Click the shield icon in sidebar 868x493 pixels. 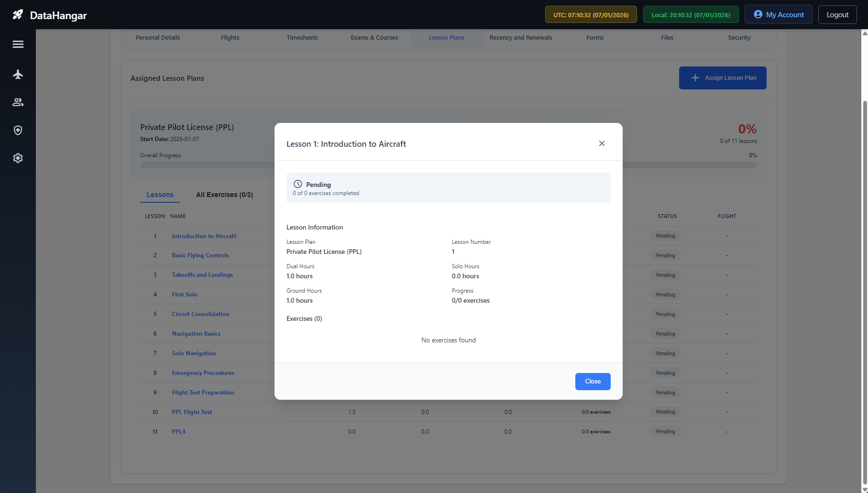(18, 130)
